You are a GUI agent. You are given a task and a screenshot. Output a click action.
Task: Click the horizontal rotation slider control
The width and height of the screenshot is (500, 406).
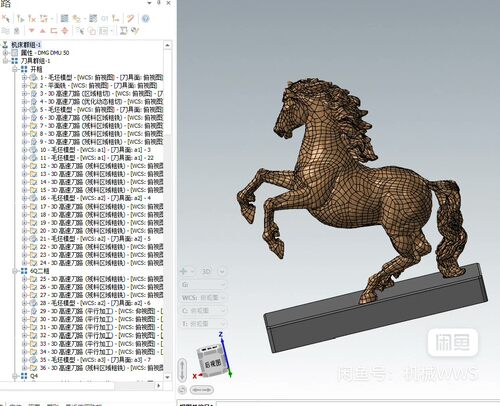202,389
